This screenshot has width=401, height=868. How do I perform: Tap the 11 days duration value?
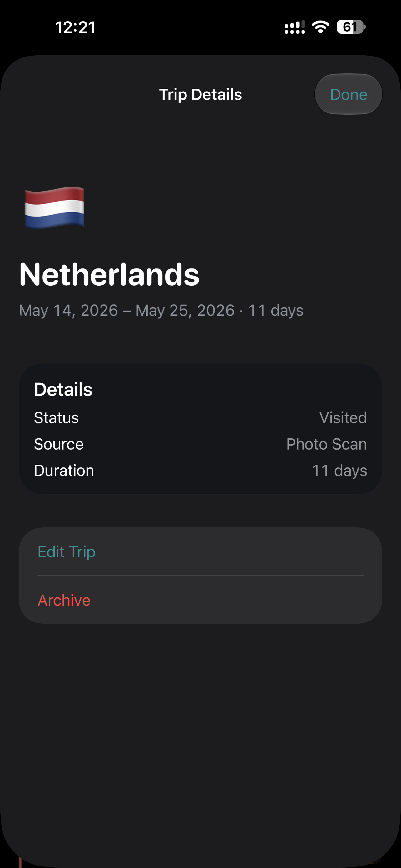(339, 470)
